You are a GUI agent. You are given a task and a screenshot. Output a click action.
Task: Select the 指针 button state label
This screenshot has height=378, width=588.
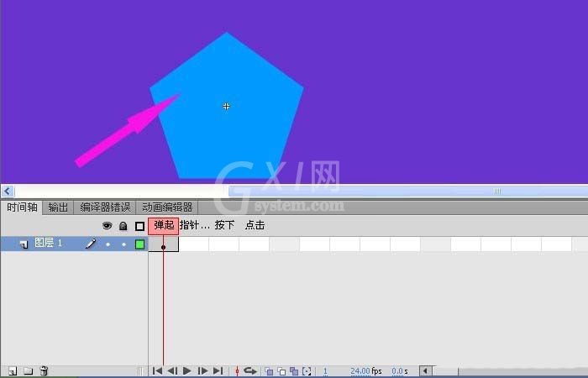coord(194,225)
